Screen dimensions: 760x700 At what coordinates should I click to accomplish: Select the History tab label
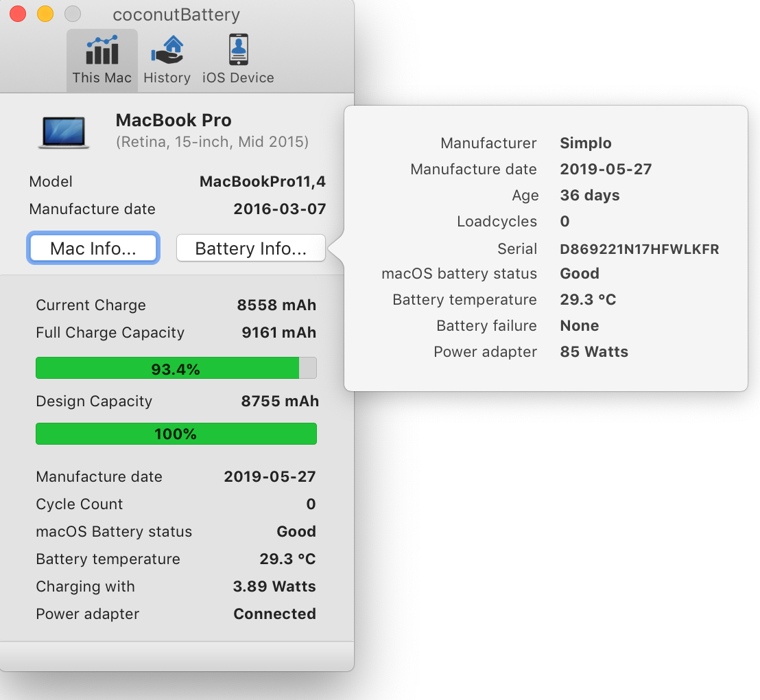[x=167, y=78]
